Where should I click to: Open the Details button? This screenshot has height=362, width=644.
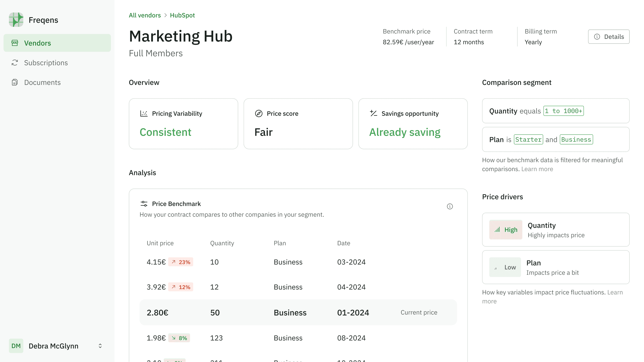pos(609,37)
